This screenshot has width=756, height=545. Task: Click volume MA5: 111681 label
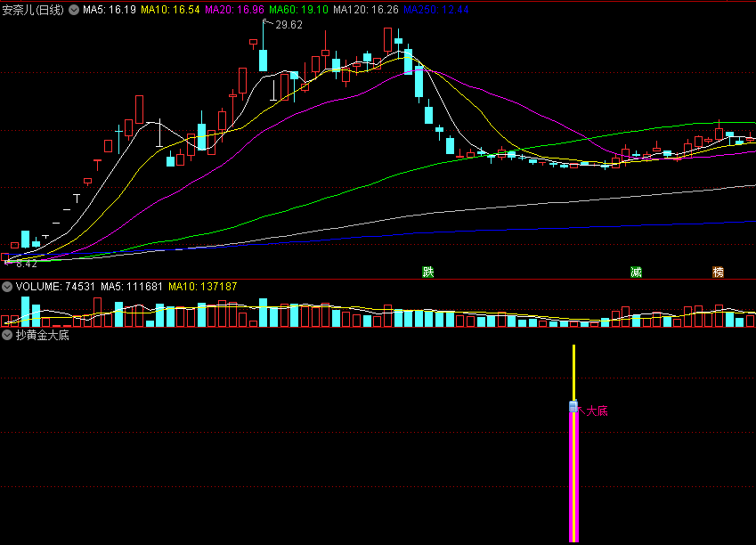[132, 287]
